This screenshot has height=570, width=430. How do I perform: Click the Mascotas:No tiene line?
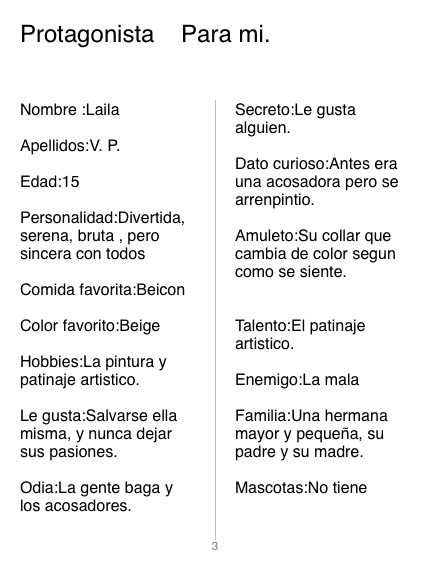(x=301, y=488)
